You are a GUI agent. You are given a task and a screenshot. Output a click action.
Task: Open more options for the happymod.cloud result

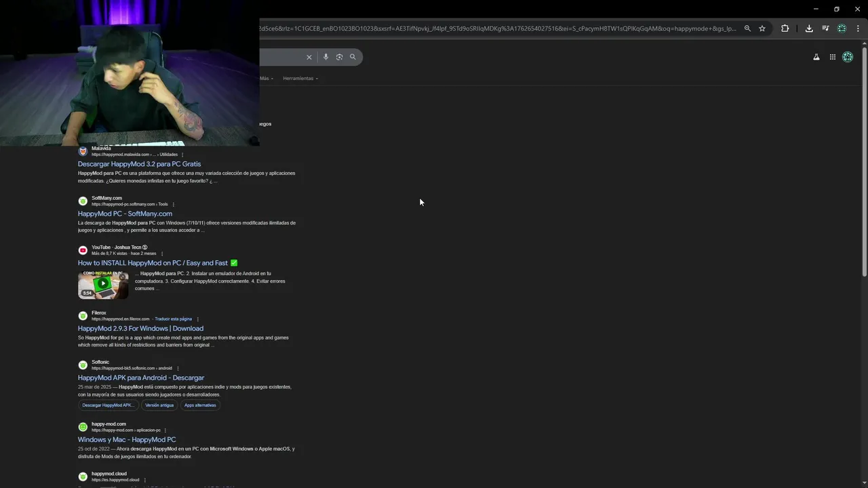[144, 480]
